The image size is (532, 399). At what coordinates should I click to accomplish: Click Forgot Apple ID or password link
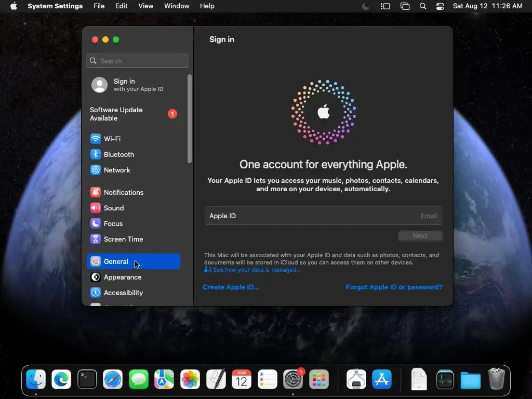(394, 287)
